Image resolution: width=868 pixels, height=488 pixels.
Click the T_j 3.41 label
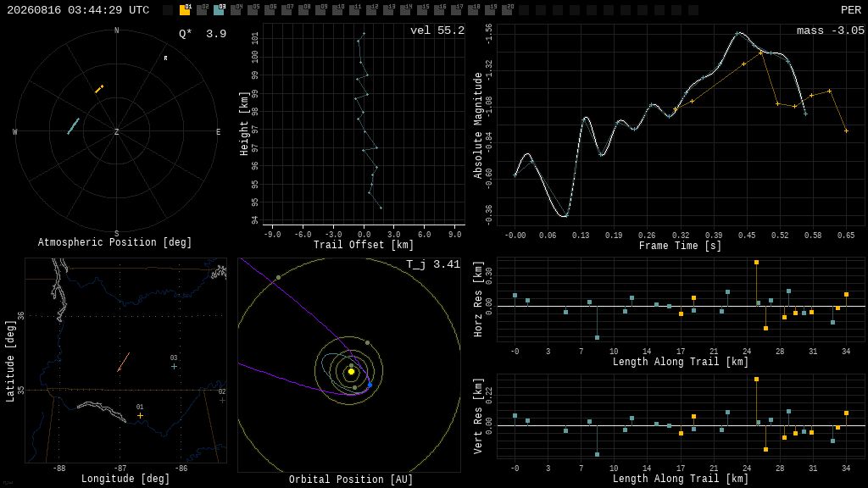pyautogui.click(x=433, y=264)
